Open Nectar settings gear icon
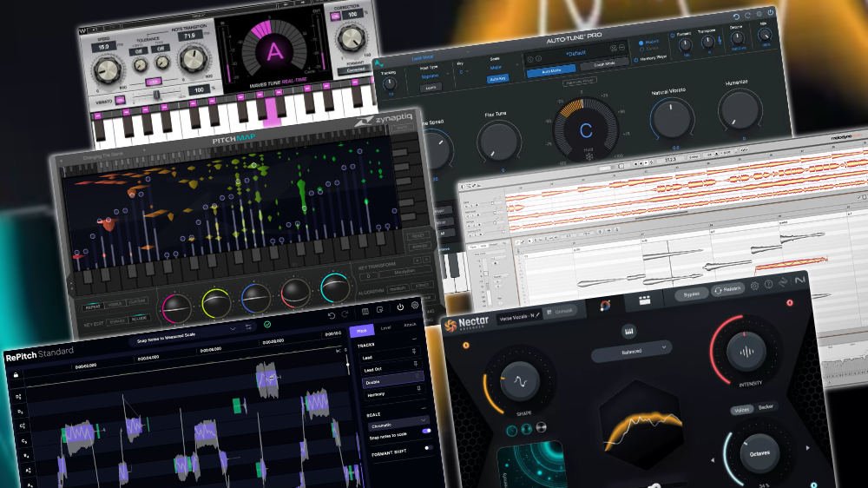This screenshot has height=488, width=868. click(754, 286)
